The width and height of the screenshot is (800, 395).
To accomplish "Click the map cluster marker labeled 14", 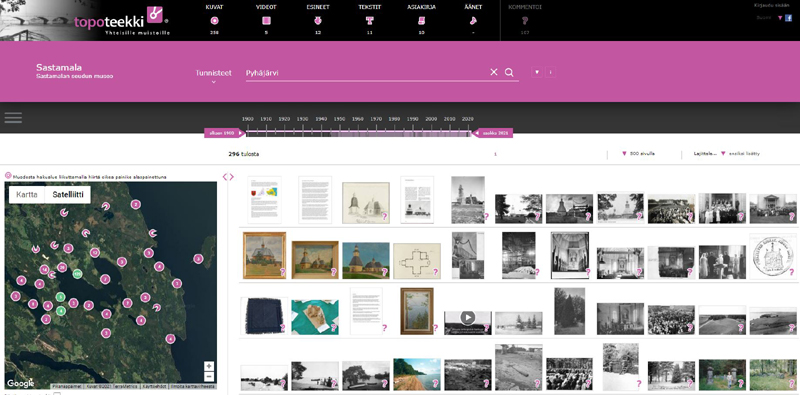I will click(44, 269).
